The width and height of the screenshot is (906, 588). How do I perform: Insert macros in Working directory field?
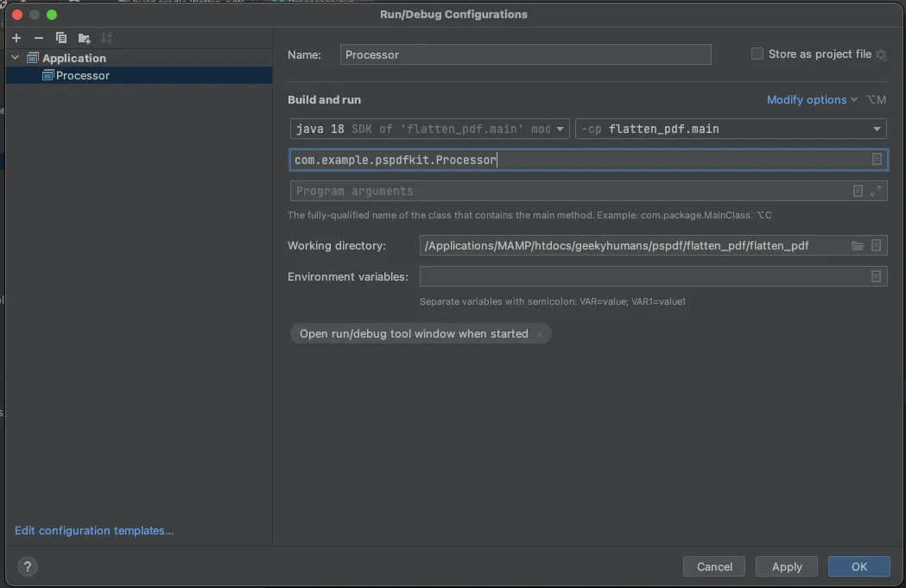click(877, 245)
